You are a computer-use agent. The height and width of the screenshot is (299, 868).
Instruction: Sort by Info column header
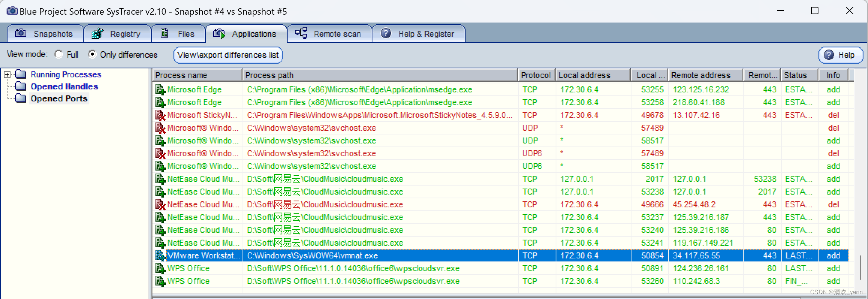[833, 75]
